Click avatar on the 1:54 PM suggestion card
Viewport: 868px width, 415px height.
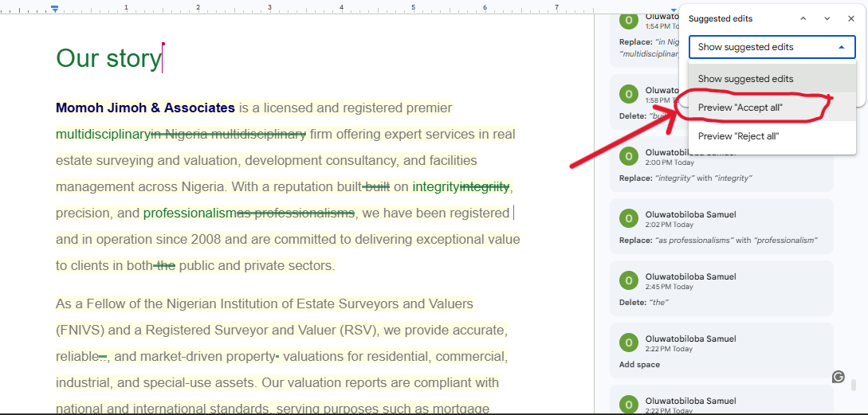click(x=628, y=21)
